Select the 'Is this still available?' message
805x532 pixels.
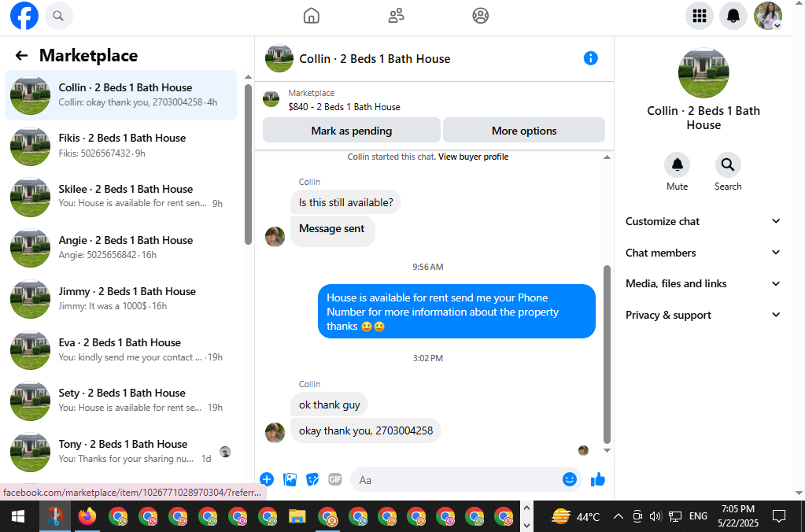click(x=345, y=202)
